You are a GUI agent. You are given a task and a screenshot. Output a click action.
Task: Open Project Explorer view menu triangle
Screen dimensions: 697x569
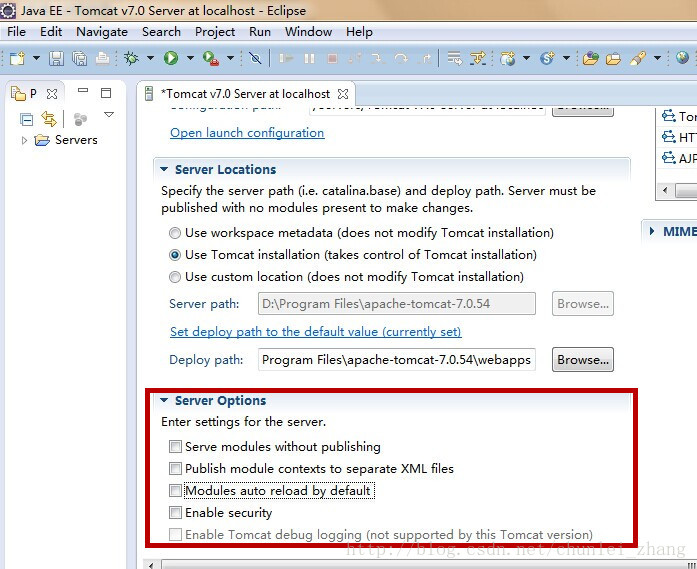(x=109, y=115)
